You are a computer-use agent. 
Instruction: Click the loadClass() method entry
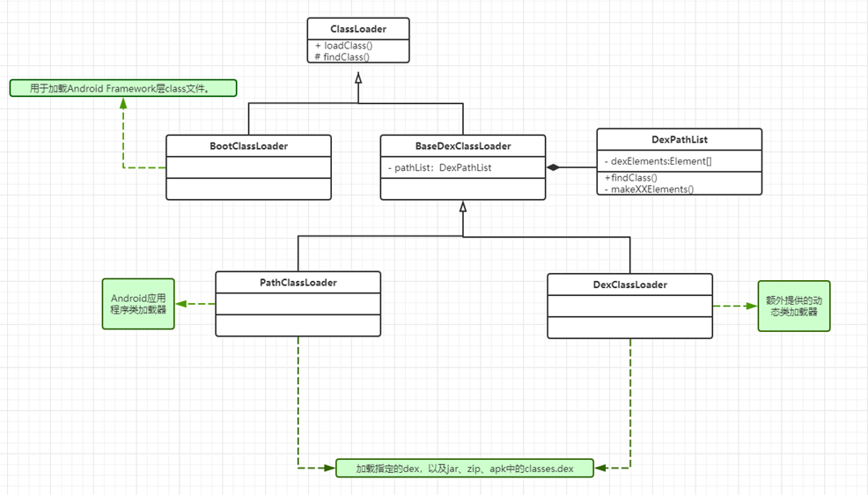tap(344, 46)
